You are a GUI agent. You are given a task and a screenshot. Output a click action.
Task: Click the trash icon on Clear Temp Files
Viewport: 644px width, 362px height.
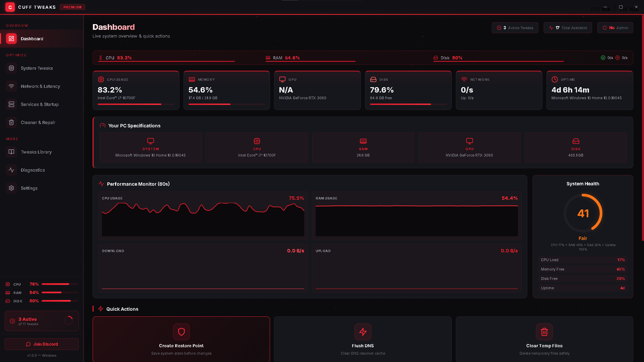[544, 332]
